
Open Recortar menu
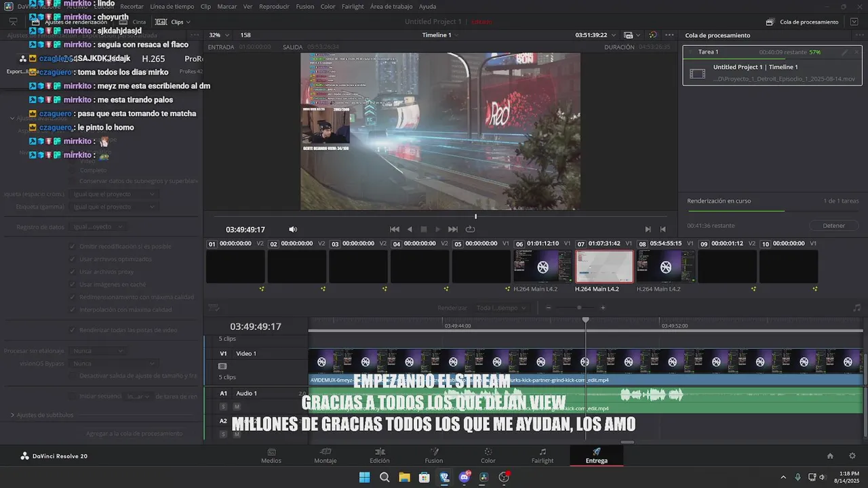(132, 6)
